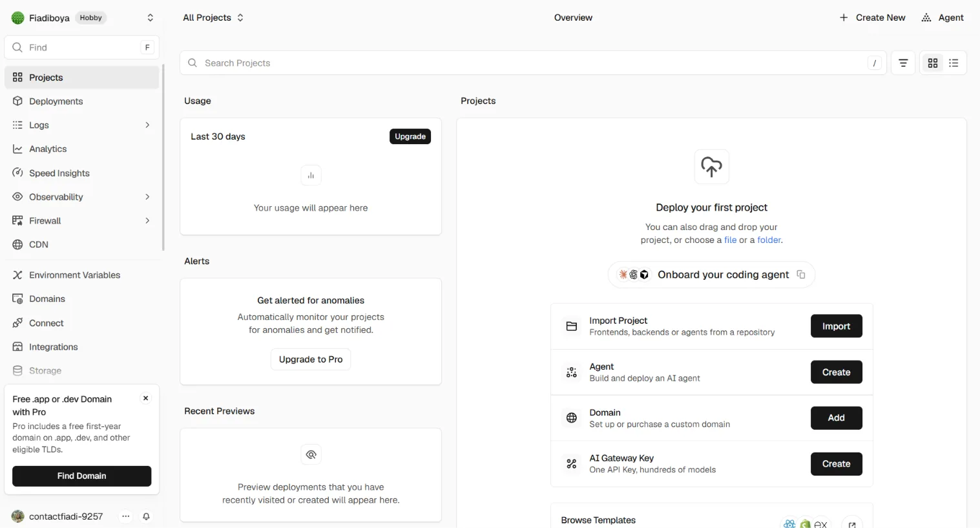The width and height of the screenshot is (980, 528).
Task: Click the Find search field in the sidebar
Action: [x=81, y=47]
